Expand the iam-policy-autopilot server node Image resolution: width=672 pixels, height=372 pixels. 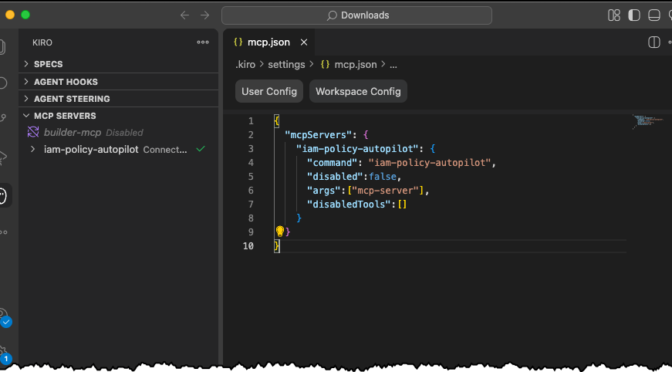coord(33,150)
